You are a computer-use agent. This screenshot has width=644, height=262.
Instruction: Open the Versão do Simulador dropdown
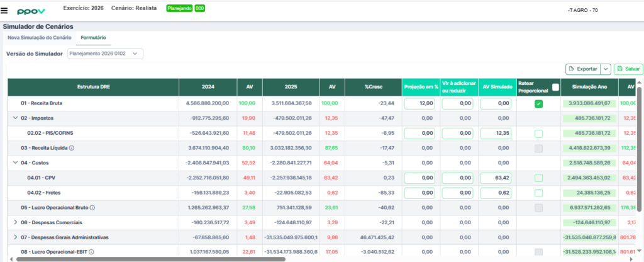coord(106,54)
